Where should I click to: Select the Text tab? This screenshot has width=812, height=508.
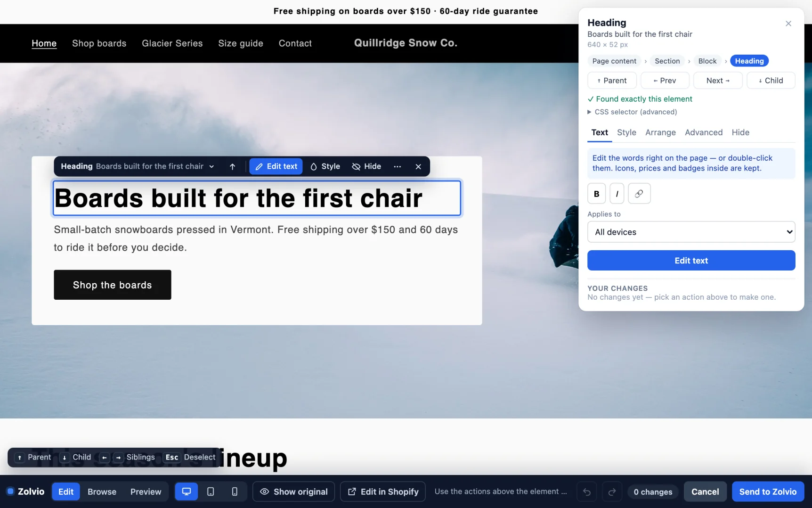tap(600, 132)
